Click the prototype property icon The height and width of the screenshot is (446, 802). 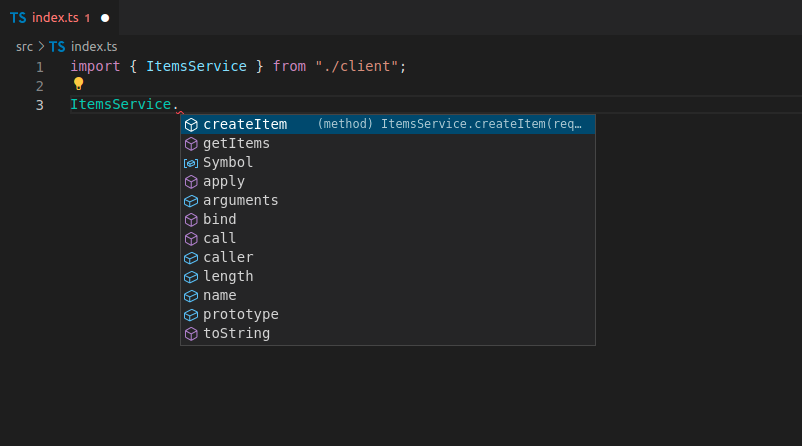[191, 315]
